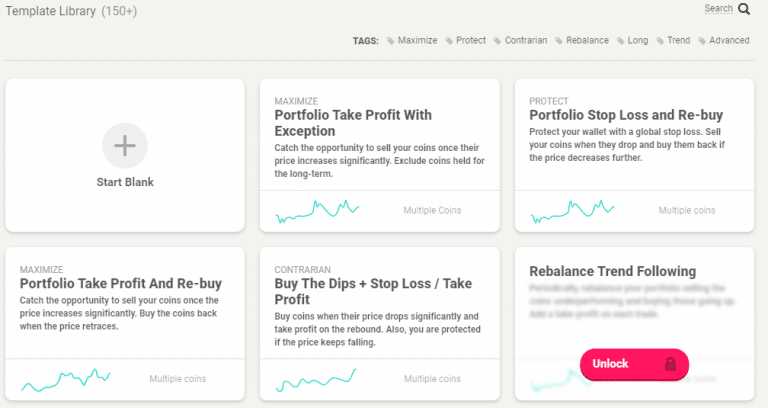
Task: Filter templates by Long tag
Action: click(x=638, y=40)
